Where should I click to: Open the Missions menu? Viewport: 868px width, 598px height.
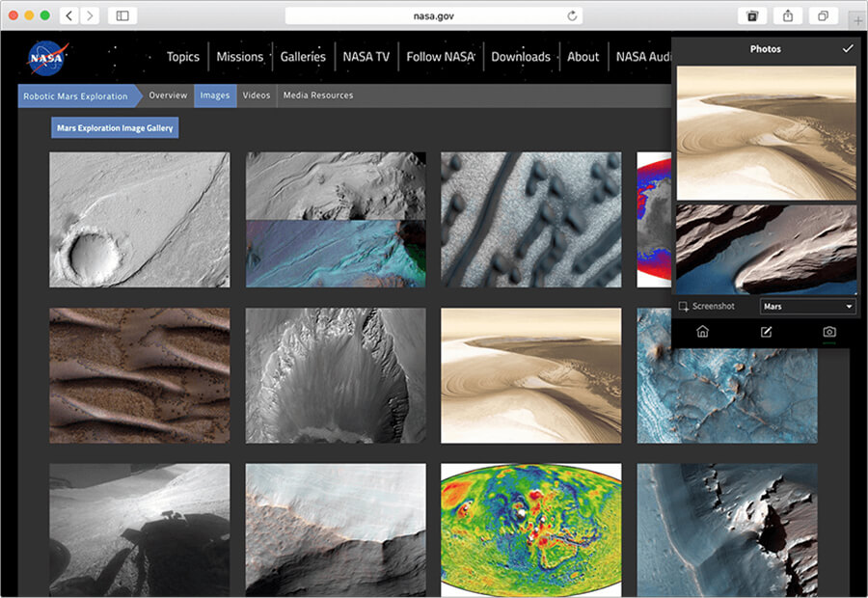pos(239,57)
